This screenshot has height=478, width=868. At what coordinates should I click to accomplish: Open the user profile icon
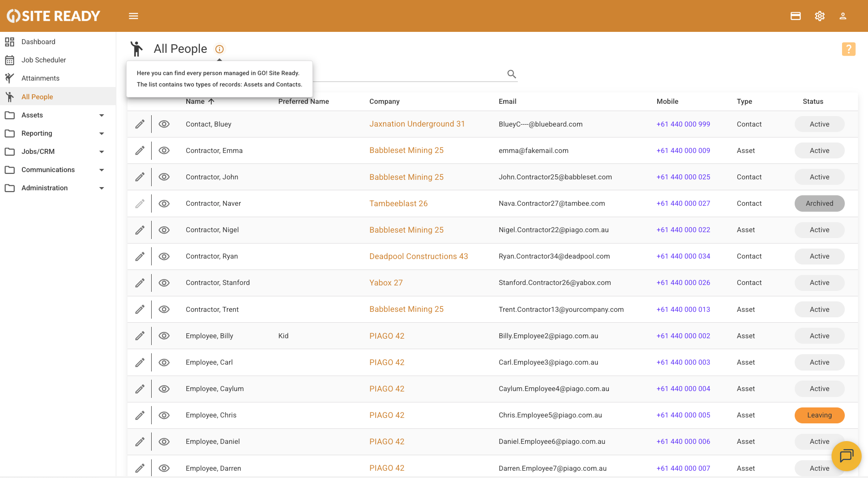[843, 16]
